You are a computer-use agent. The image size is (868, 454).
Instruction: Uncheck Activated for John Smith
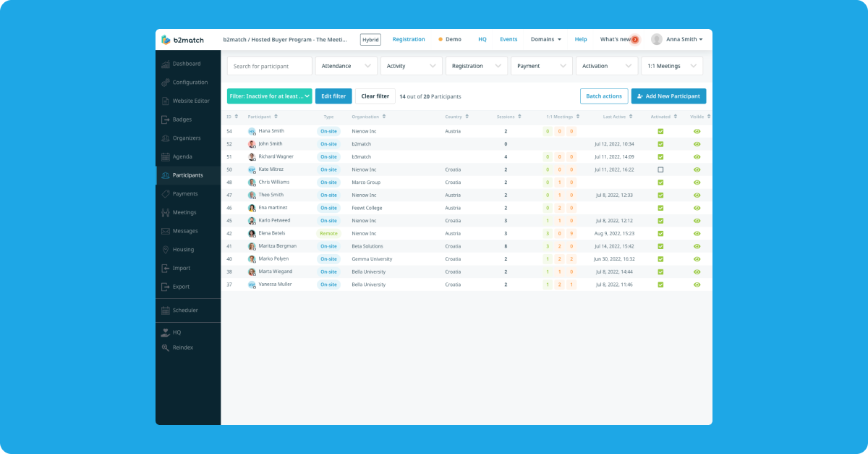pyautogui.click(x=660, y=143)
